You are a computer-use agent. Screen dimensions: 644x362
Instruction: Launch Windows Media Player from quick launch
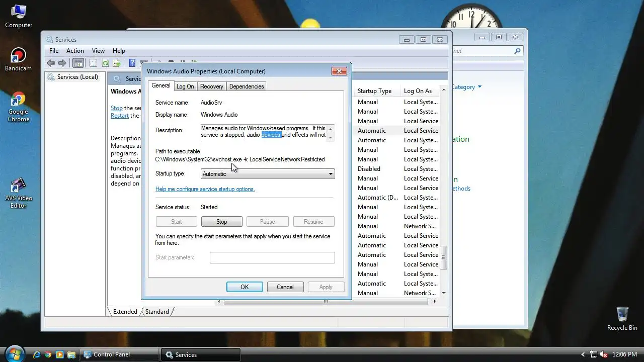point(60,354)
